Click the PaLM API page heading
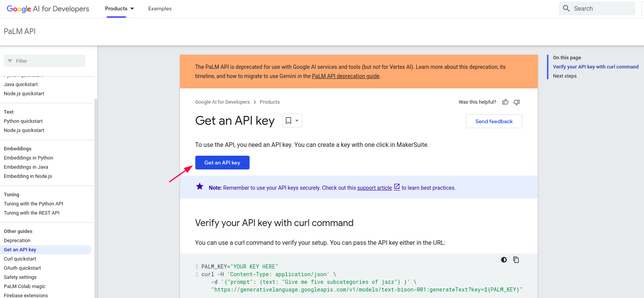 point(19,31)
